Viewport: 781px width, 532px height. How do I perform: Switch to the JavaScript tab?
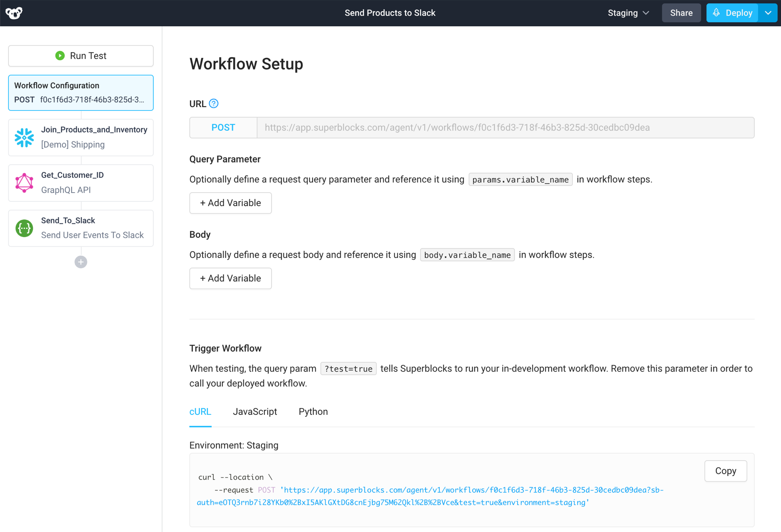[255, 411]
